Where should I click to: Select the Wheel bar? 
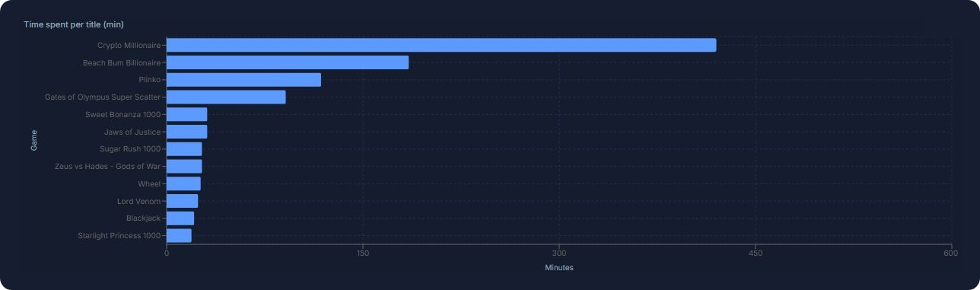click(x=183, y=183)
